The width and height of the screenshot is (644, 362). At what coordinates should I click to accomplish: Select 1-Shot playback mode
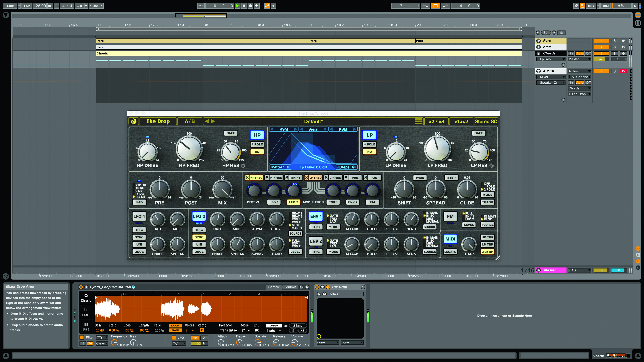click(86, 312)
